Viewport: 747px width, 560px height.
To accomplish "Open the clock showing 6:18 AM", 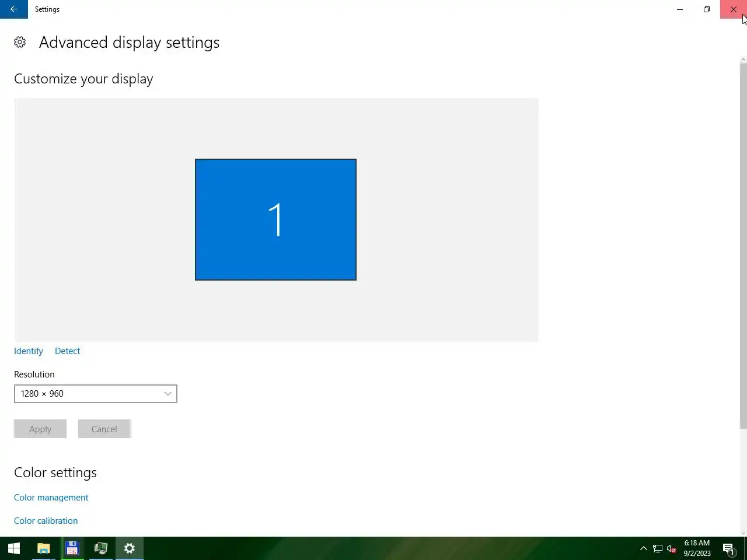I will (x=697, y=548).
